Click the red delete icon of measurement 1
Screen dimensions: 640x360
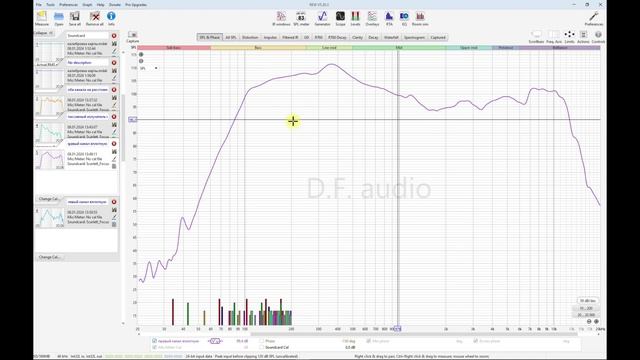(x=114, y=36)
